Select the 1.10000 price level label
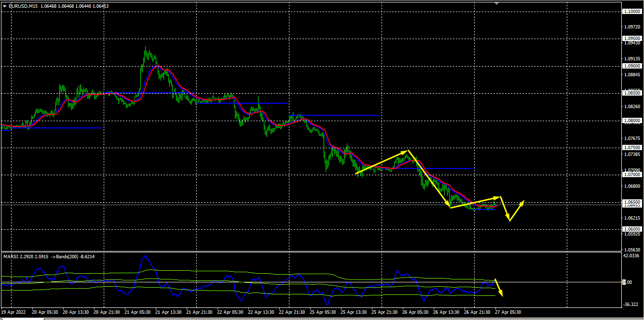 [x=631, y=12]
